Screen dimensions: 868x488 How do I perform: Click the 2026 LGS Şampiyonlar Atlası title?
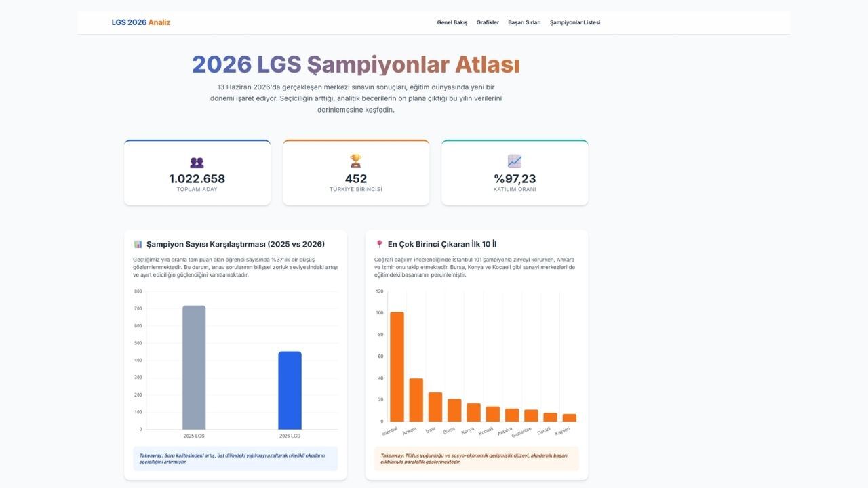356,64
